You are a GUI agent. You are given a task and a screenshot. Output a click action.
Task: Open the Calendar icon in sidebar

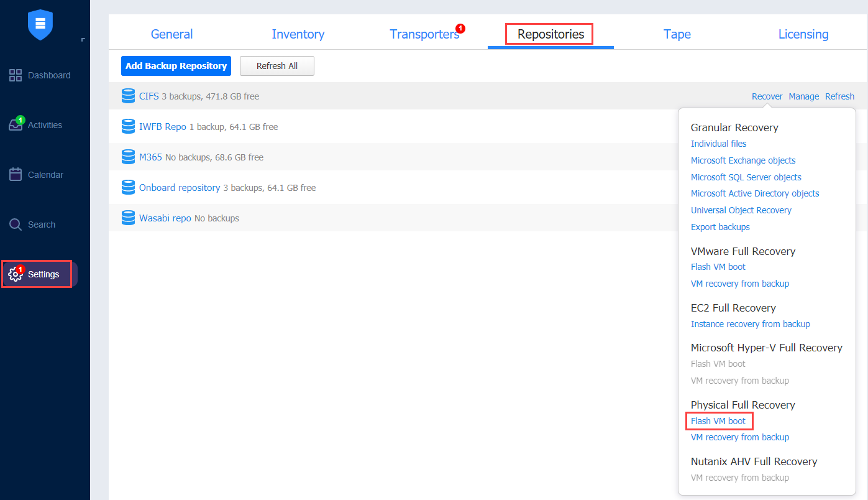point(16,175)
